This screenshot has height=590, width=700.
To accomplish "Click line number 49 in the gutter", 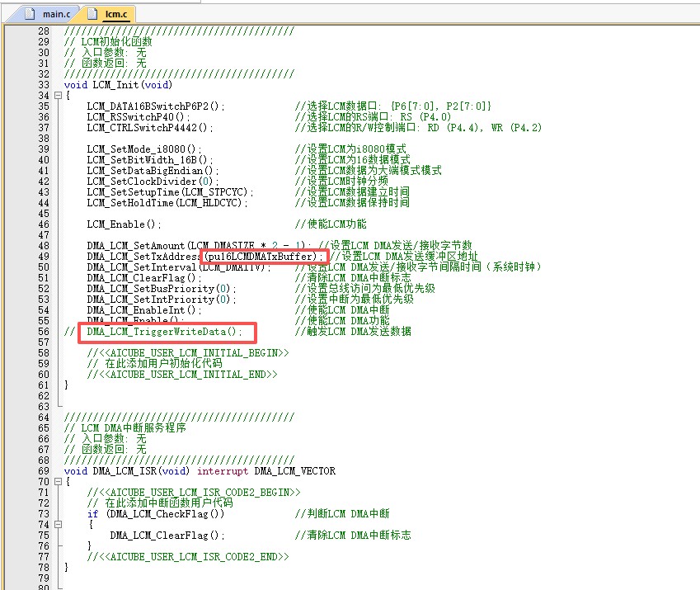I will tap(44, 257).
